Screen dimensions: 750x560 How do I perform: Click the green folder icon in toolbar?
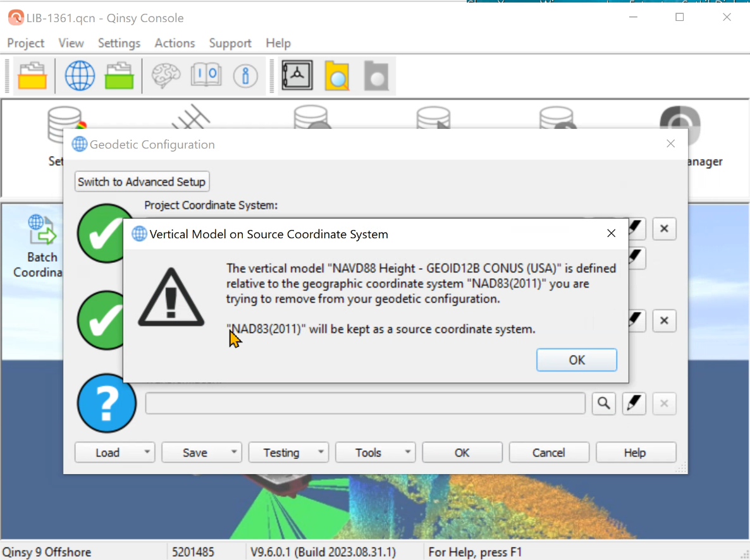coord(119,76)
